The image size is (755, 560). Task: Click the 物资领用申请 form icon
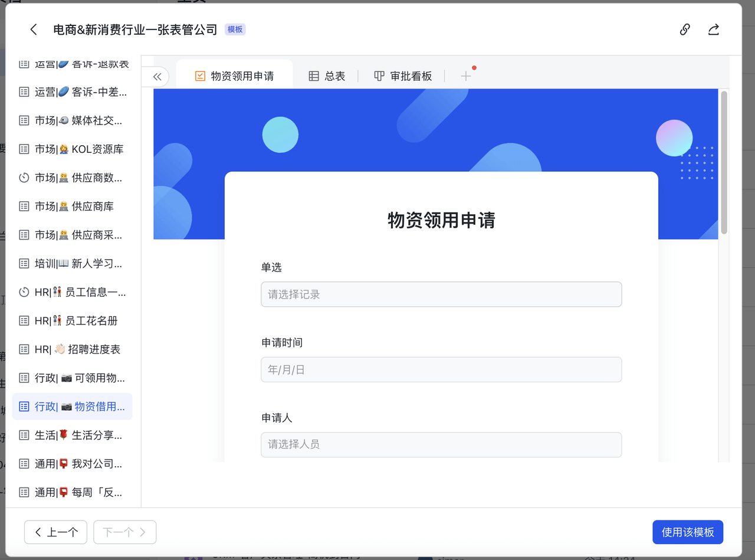(x=200, y=76)
